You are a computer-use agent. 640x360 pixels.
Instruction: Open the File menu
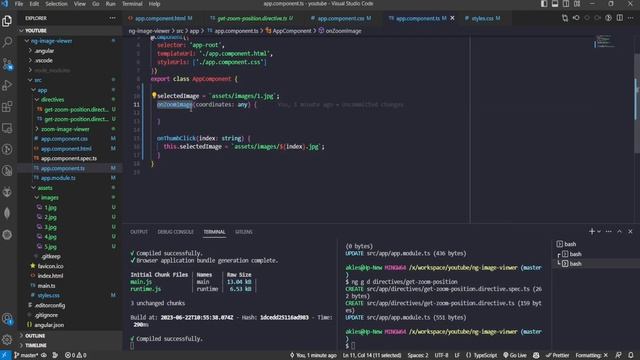click(x=19, y=4)
